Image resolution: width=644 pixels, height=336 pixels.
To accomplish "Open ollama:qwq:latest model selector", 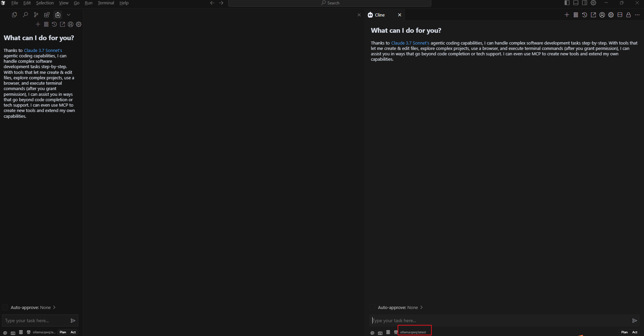I will pos(413,332).
